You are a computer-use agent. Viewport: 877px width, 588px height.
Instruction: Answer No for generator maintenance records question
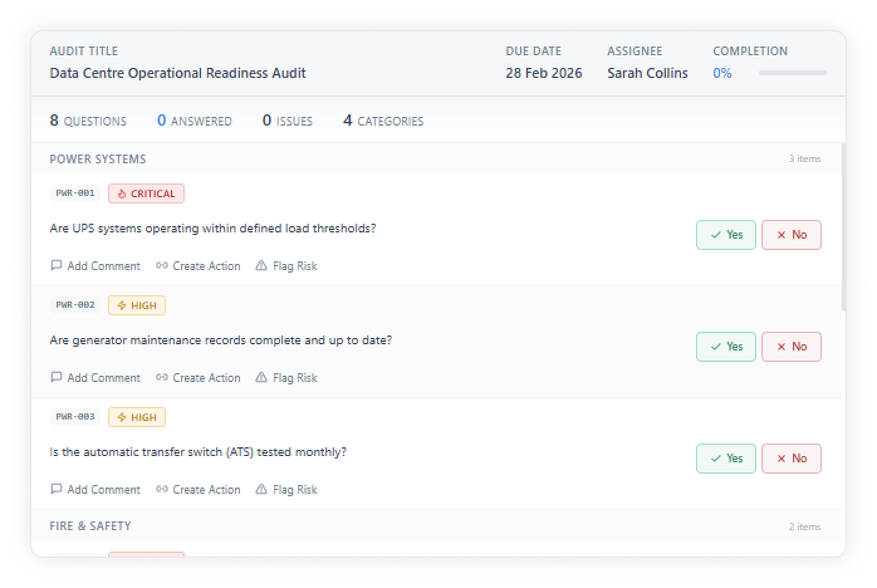[791, 347]
